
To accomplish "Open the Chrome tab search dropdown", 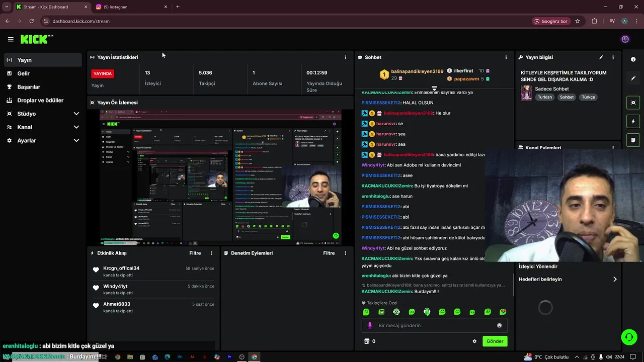I will point(7,7).
